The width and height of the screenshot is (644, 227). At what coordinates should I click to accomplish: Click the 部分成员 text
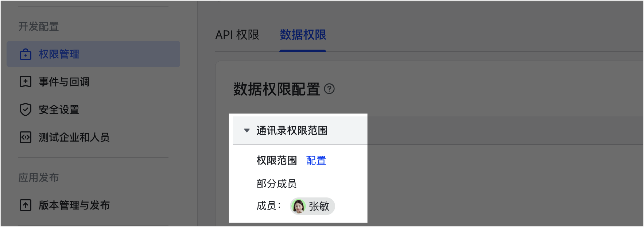pyautogui.click(x=276, y=184)
